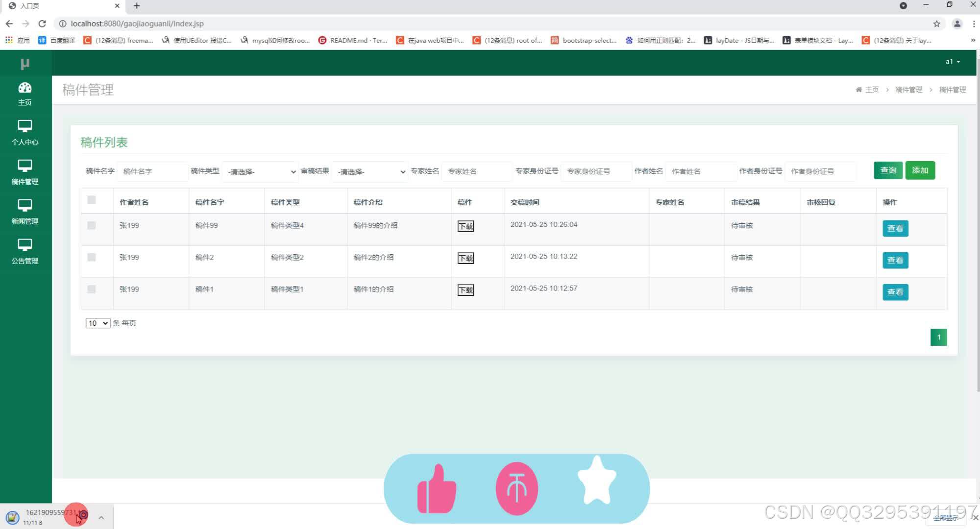
Task: Open the 主页 dashboard icon in sidebar
Action: click(x=25, y=94)
